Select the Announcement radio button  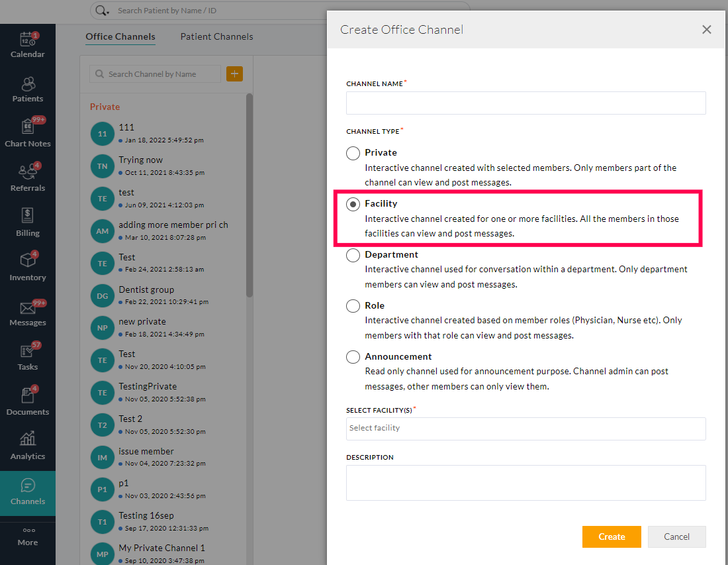[x=353, y=357]
